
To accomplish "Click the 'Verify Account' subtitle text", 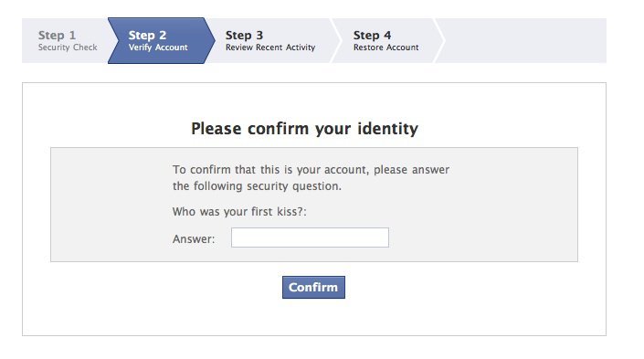I will point(158,48).
